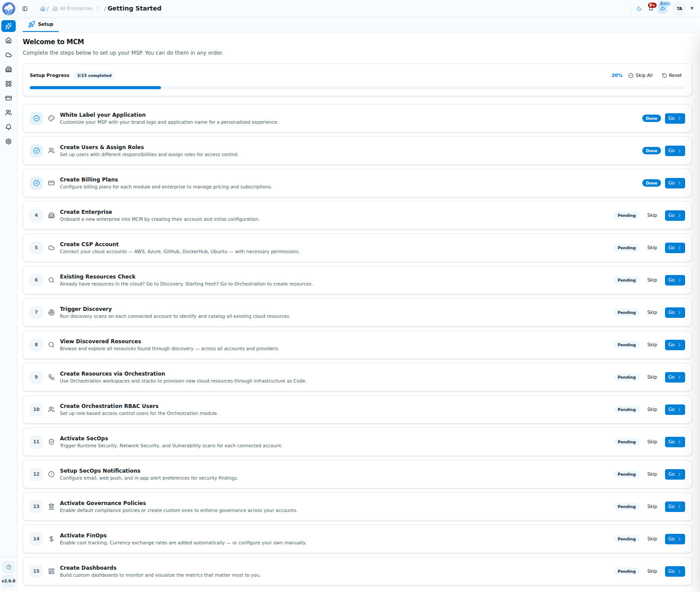Go to Create Users & Assign Roles
The image size is (700, 592).
pyautogui.click(x=675, y=151)
